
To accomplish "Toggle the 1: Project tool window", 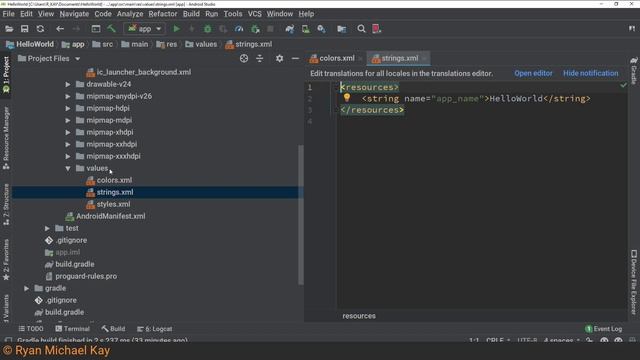I will [x=6, y=75].
